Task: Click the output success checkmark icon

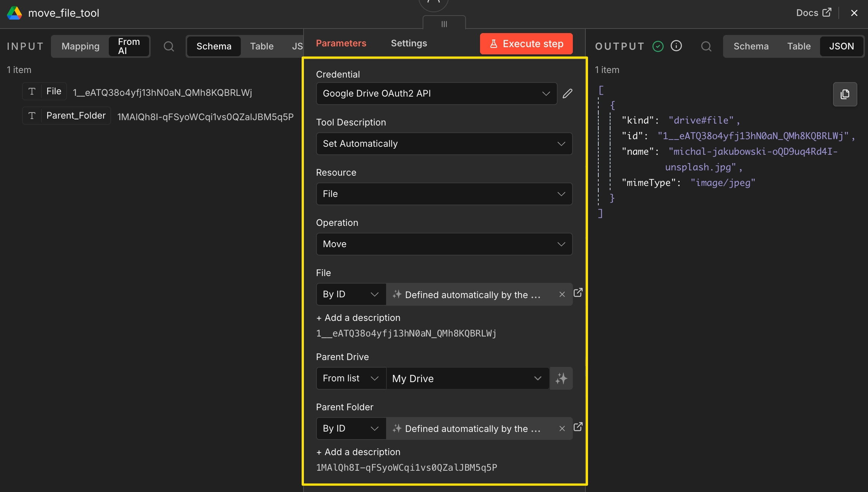Action: click(658, 46)
